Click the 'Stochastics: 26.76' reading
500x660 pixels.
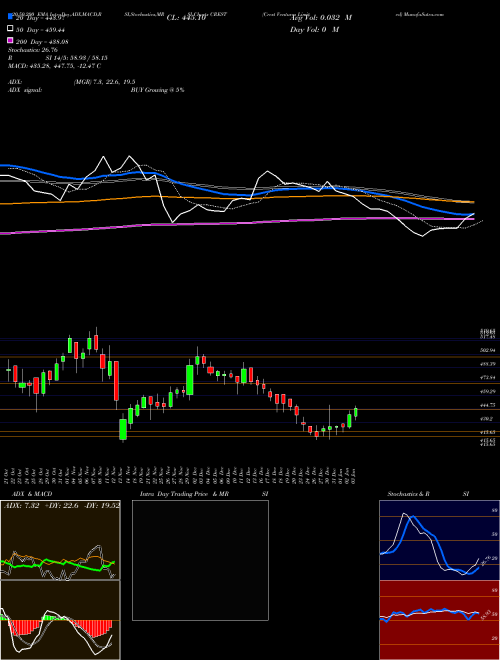[32, 50]
